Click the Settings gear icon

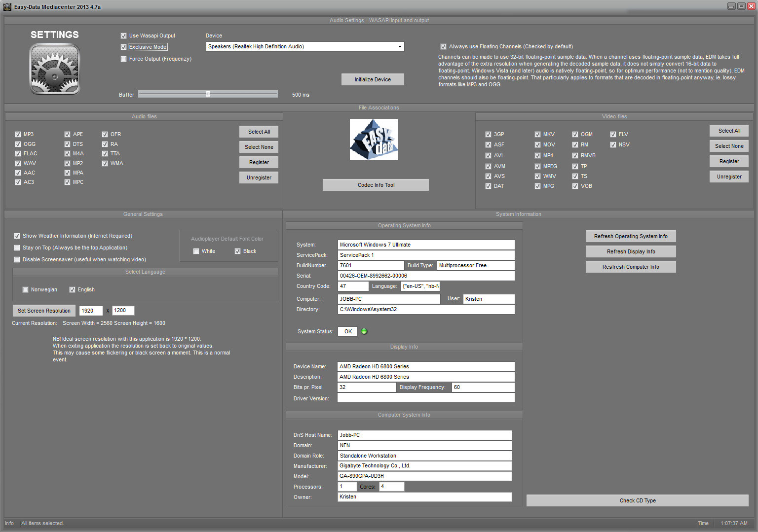(55, 69)
